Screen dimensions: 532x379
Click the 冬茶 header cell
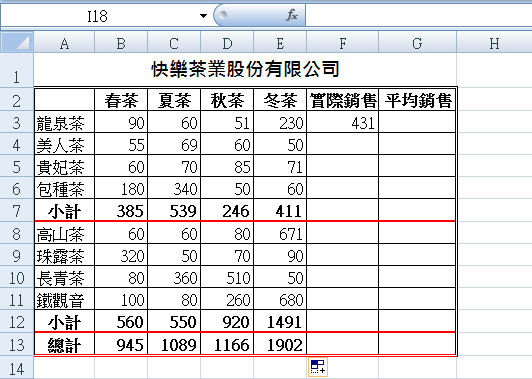pos(280,99)
